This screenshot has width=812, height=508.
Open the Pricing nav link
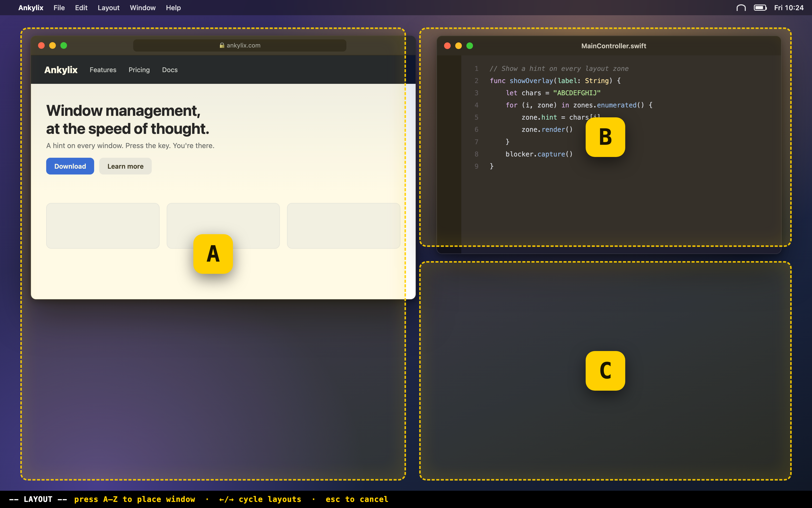coord(139,70)
